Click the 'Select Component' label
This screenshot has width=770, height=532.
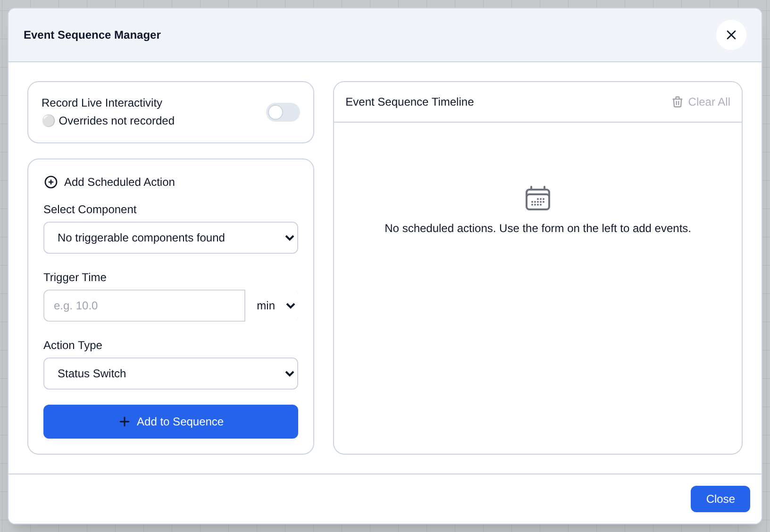(x=90, y=209)
